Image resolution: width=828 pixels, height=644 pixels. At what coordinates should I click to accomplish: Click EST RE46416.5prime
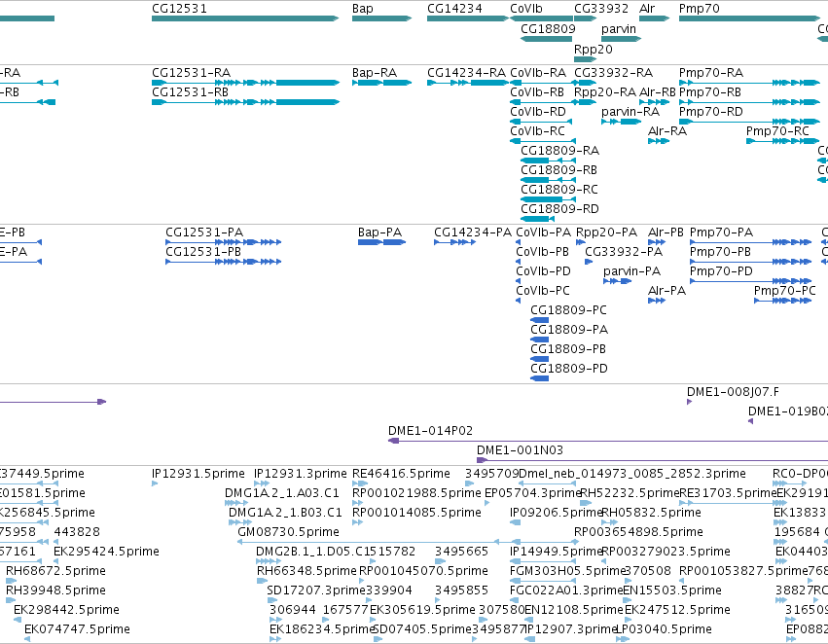click(401, 474)
